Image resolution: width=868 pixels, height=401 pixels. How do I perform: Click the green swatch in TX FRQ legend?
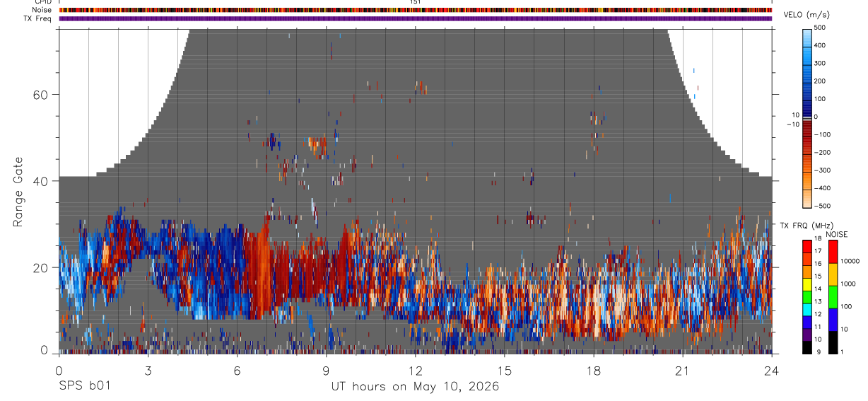tap(807, 297)
